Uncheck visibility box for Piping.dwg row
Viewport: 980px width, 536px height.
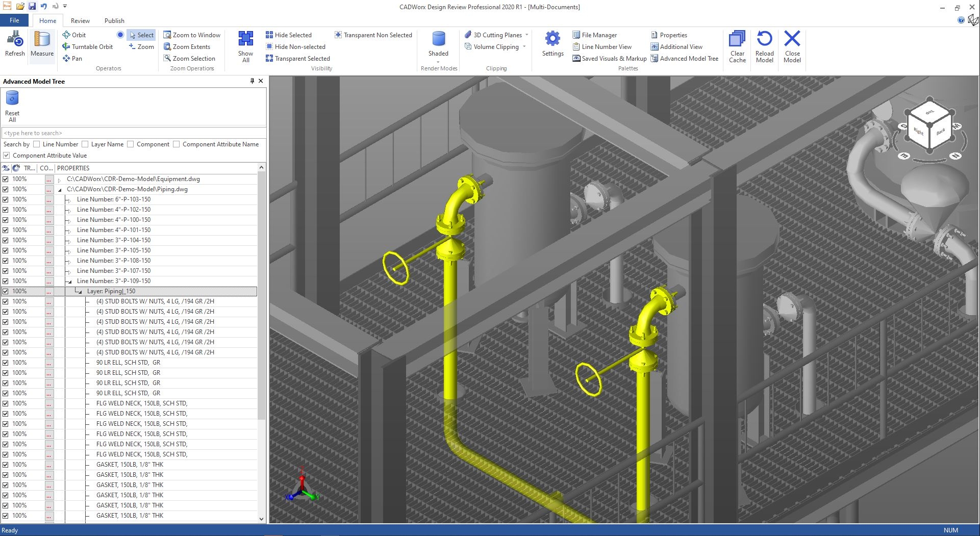coord(5,189)
